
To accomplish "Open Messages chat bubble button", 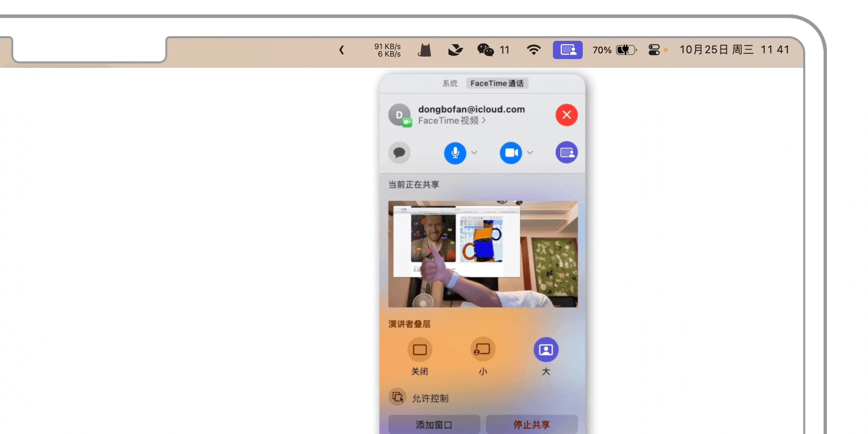I will [x=400, y=153].
